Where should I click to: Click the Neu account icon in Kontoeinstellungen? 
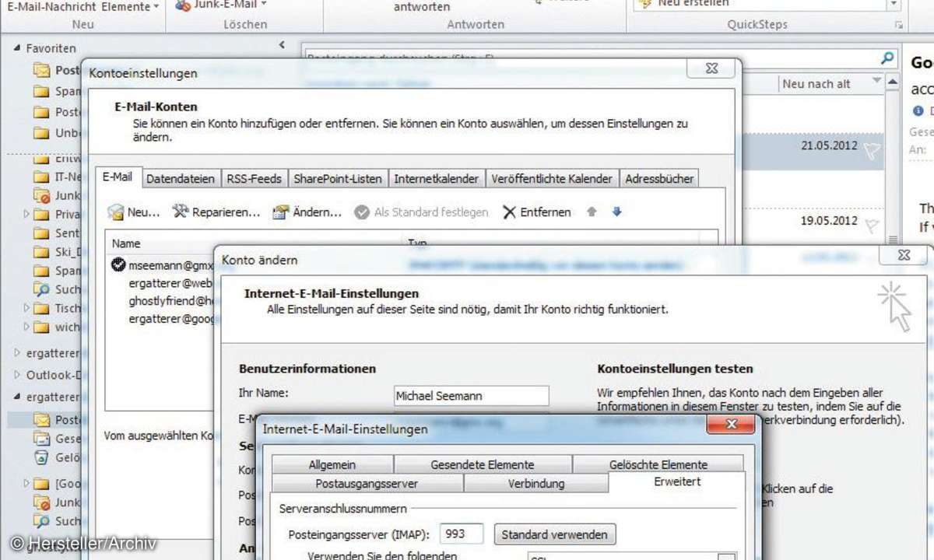coord(116,212)
